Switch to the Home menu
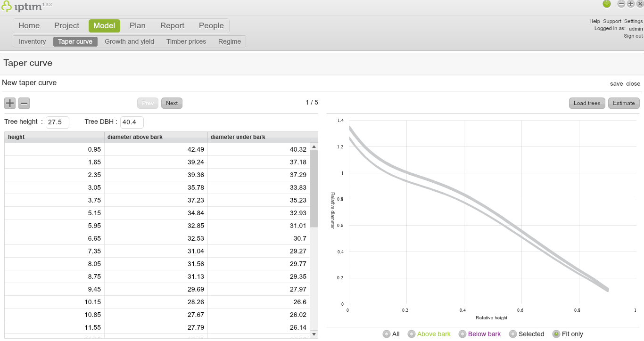Screen dimensions: 644x341 coord(29,25)
